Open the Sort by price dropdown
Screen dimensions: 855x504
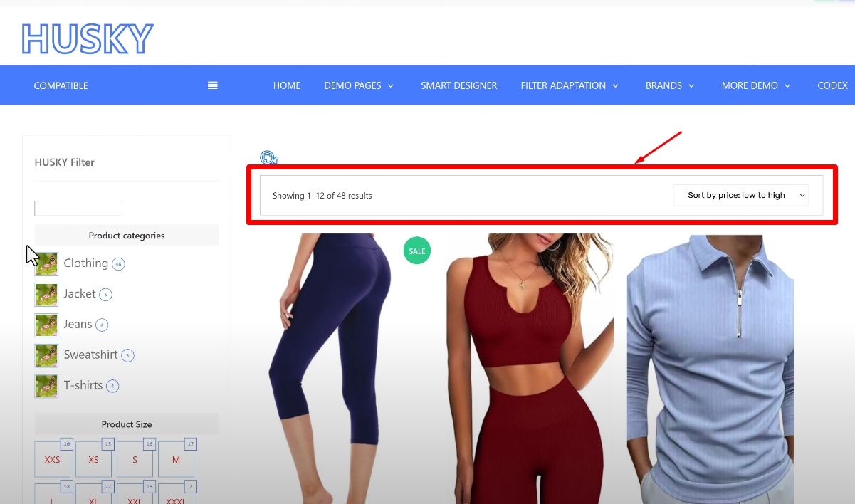coord(740,195)
